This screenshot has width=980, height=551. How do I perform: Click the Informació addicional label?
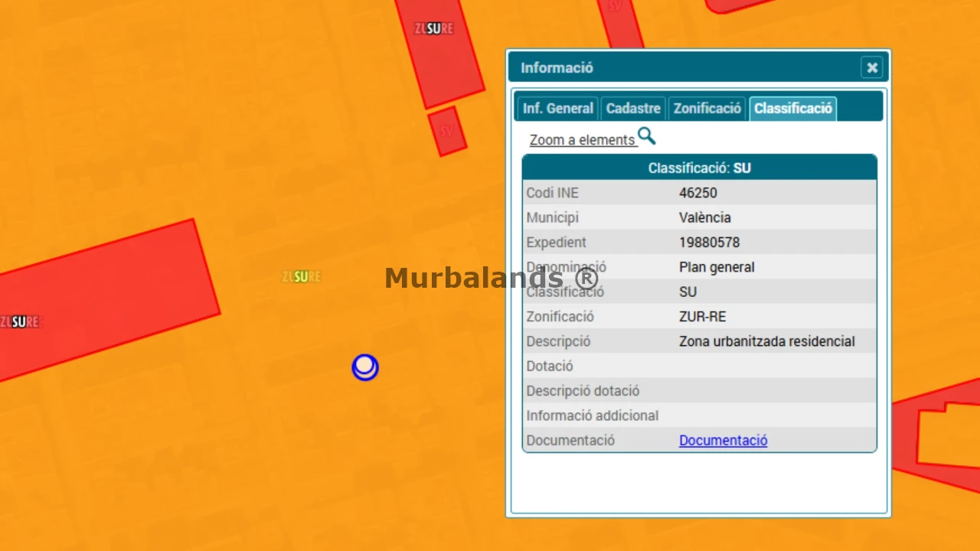pyautogui.click(x=593, y=416)
